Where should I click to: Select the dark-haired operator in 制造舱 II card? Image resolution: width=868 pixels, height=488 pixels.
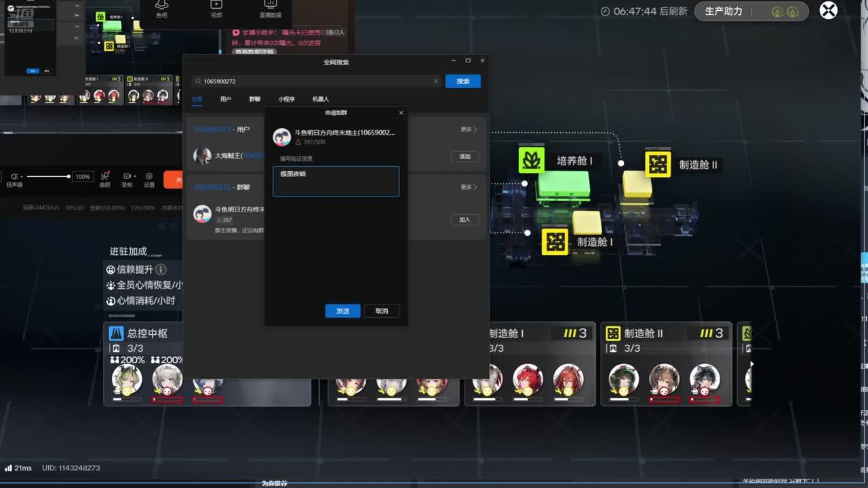click(705, 380)
